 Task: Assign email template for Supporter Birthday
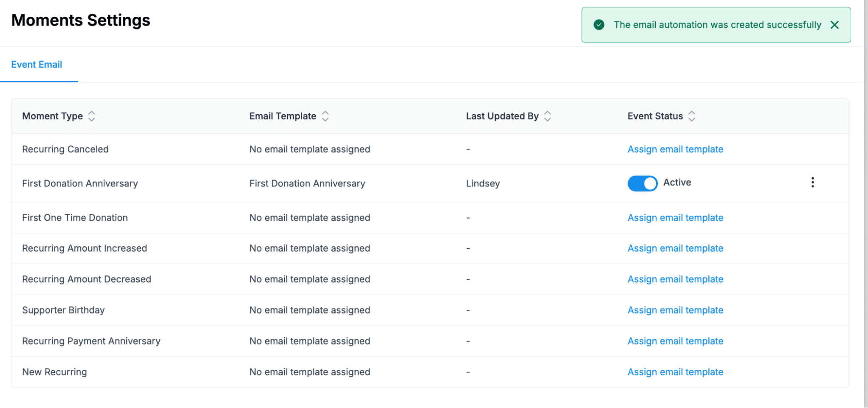click(675, 310)
